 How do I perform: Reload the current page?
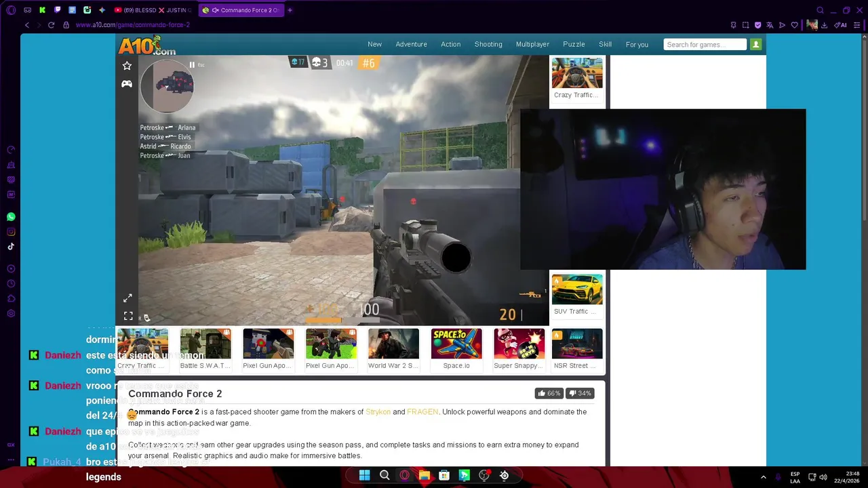pyautogui.click(x=51, y=25)
